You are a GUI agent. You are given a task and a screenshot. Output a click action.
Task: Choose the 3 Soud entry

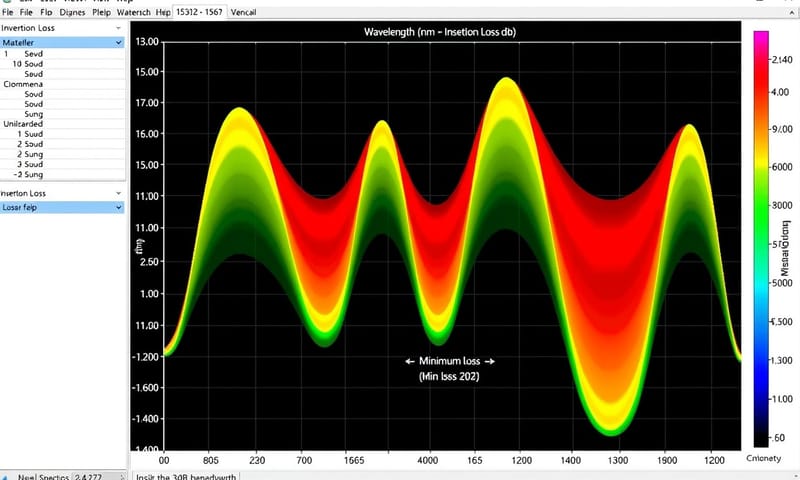pos(31,164)
